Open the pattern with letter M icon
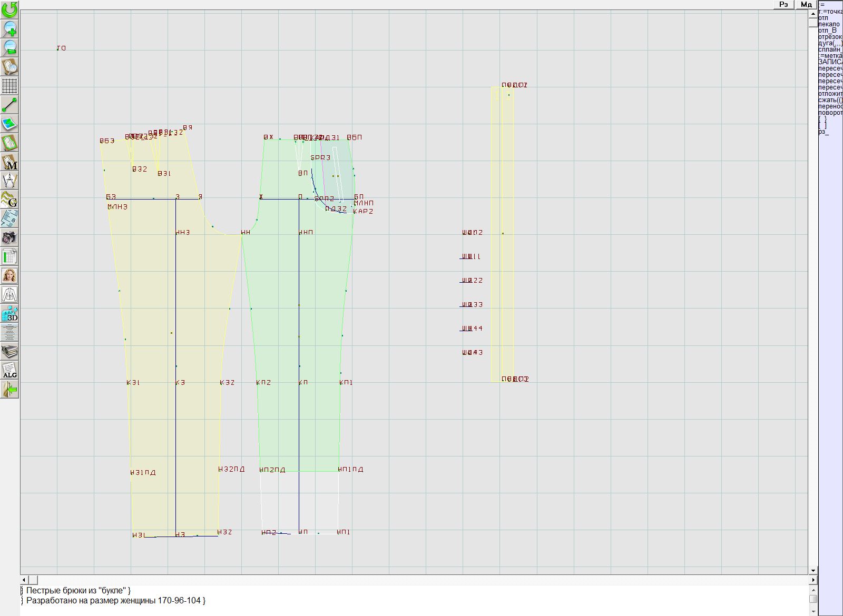 [9, 162]
